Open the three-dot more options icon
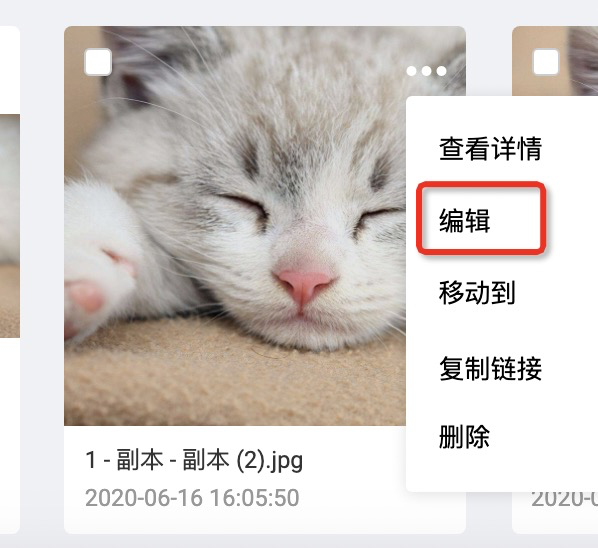Image resolution: width=598 pixels, height=548 pixels. 426,71
